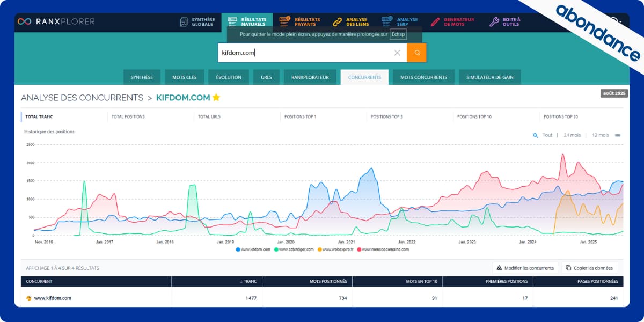Switch to the Mots Concurrents tab
The height and width of the screenshot is (322, 644).
click(x=423, y=77)
